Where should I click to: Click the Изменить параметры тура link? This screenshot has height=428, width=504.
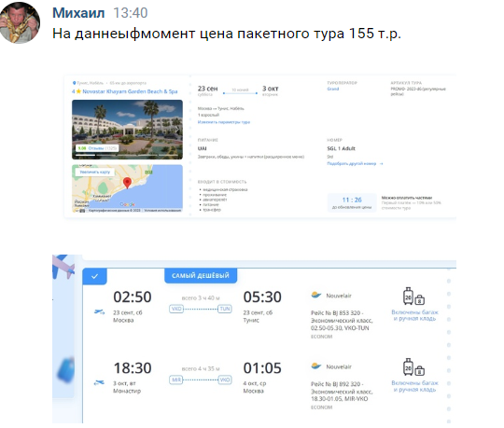(224, 122)
